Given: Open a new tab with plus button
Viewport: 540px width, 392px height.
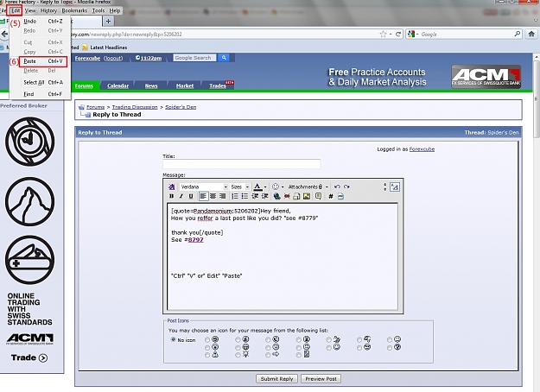Looking at the screenshot, I should [108, 22].
